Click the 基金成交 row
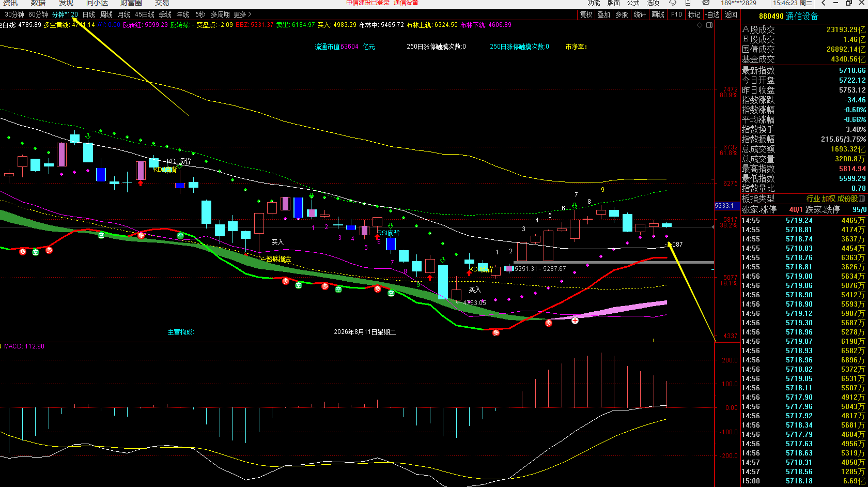The image size is (868, 487). pyautogui.click(x=804, y=59)
